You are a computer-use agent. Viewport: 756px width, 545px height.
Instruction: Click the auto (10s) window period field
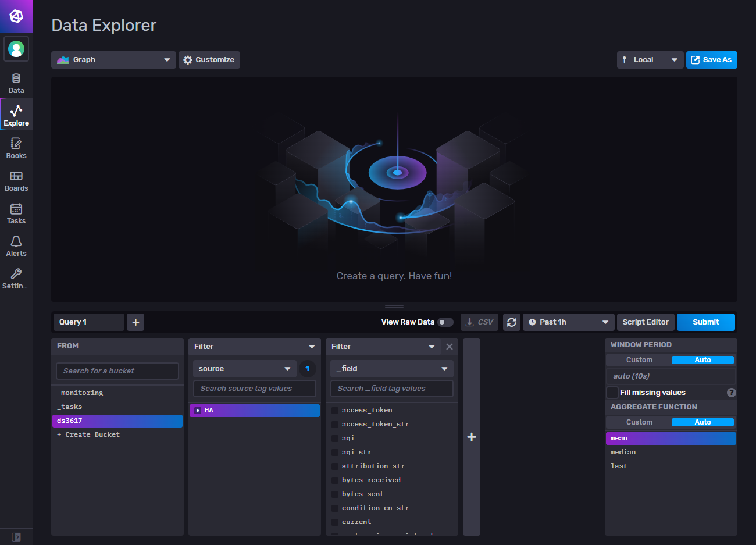[671, 376]
